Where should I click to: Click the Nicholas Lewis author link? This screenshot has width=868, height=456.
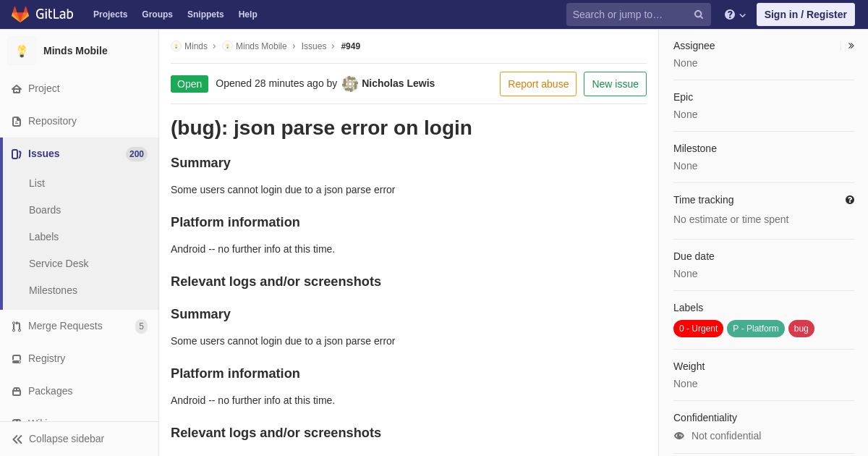pyautogui.click(x=398, y=83)
